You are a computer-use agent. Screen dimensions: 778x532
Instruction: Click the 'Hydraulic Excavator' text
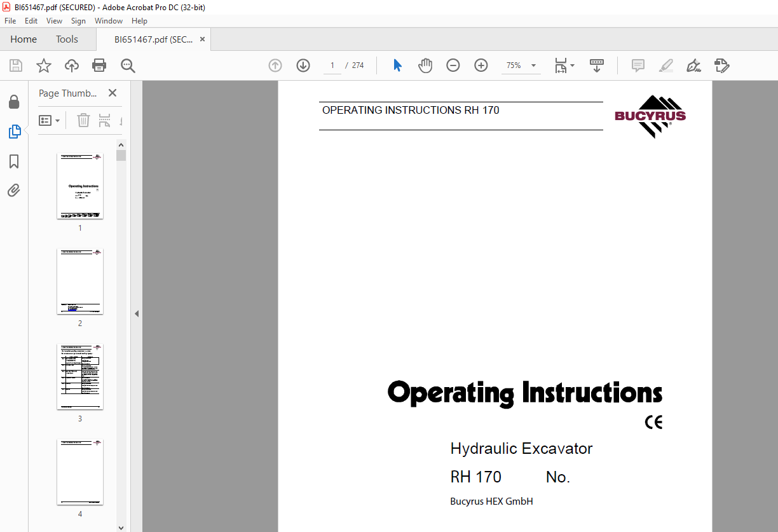[x=521, y=448]
